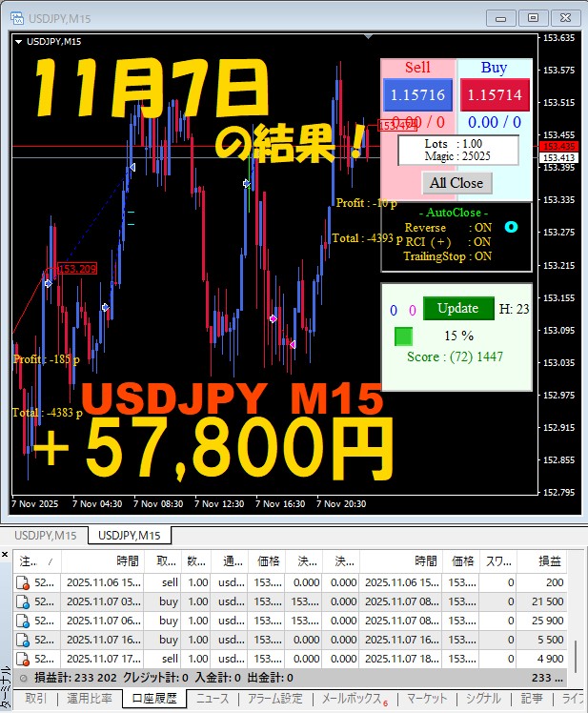This screenshot has height=713, width=588.
Task: Open the 取引 tab
Action: coord(36,698)
